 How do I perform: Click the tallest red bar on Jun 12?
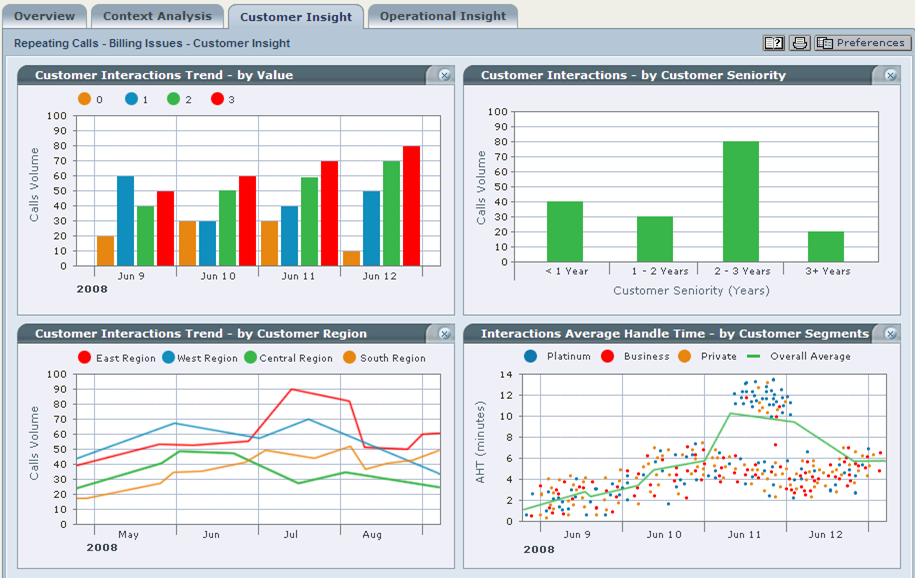coord(411,206)
